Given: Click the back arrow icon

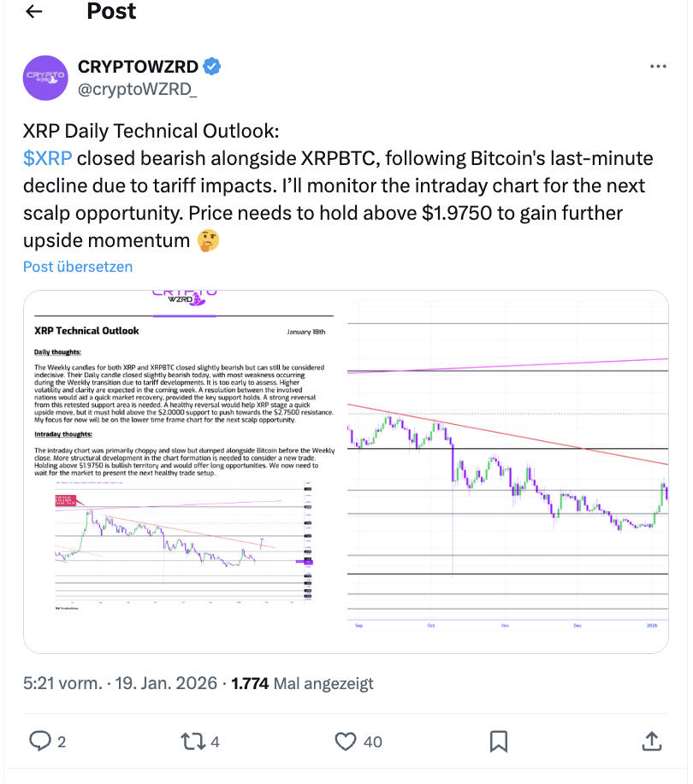Looking at the screenshot, I should (33, 12).
